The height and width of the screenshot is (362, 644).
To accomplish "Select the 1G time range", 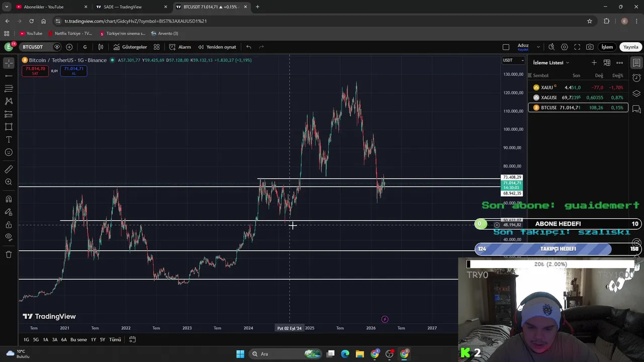I will (x=26, y=340).
